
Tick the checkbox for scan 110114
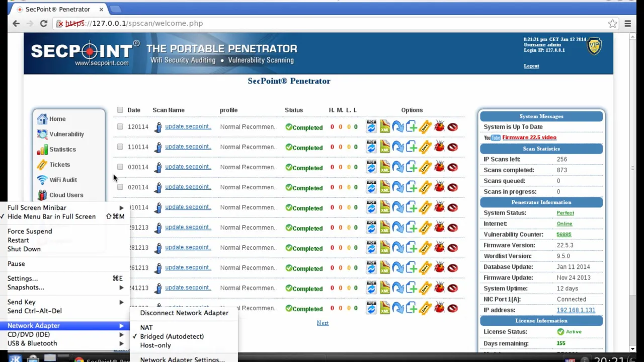pyautogui.click(x=120, y=147)
